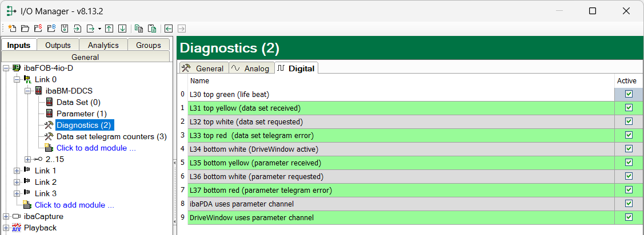Click the green back arrow icon
The height and width of the screenshot is (235, 644).
pyautogui.click(x=169, y=29)
